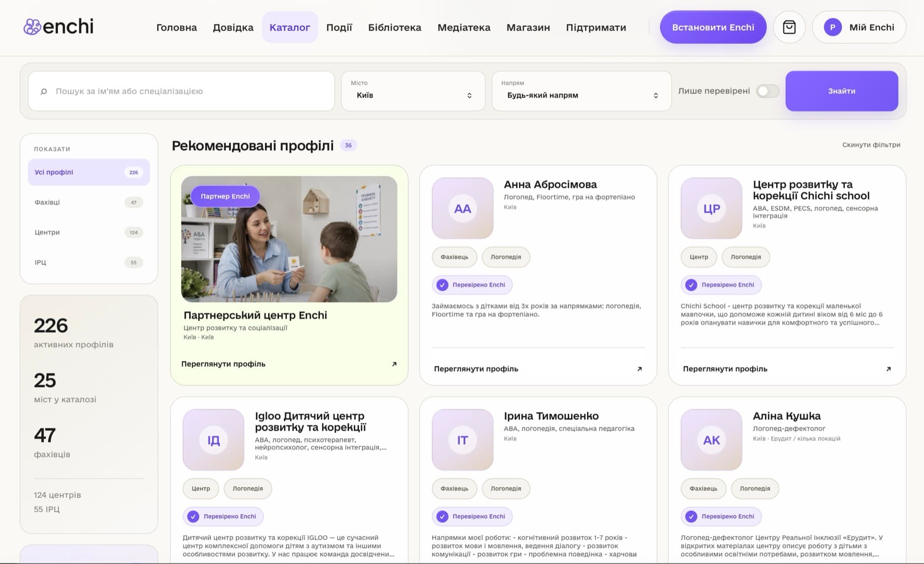The image size is (924, 564).
Task: Click the ІД avatar of Igloo center
Action: click(214, 440)
